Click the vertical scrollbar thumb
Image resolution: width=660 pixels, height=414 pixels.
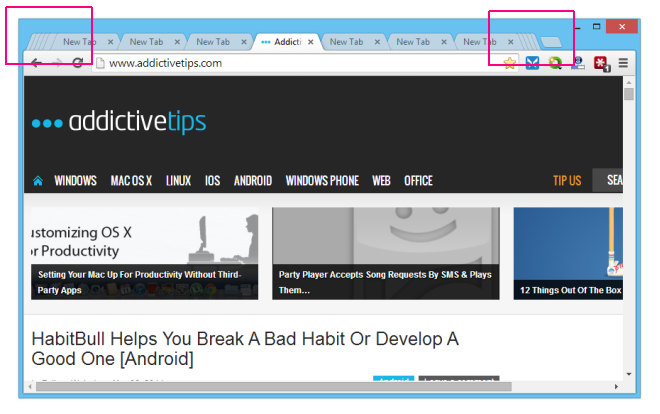tap(629, 93)
